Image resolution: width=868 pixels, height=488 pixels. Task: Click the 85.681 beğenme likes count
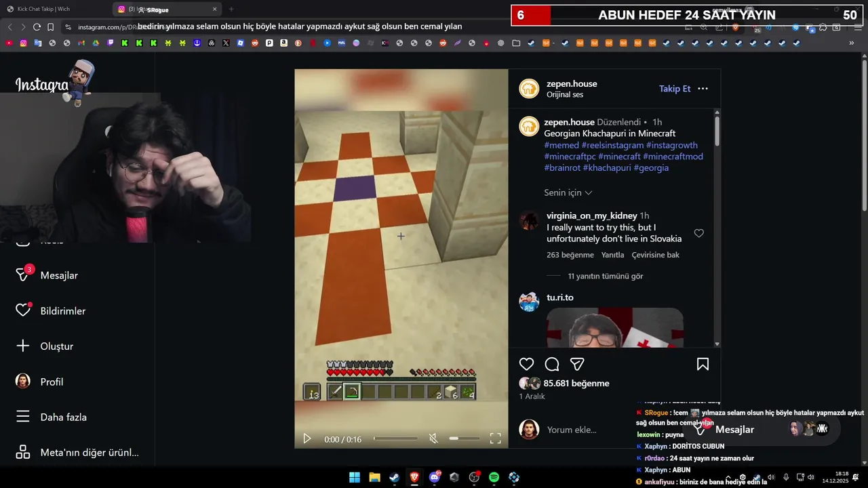click(576, 383)
